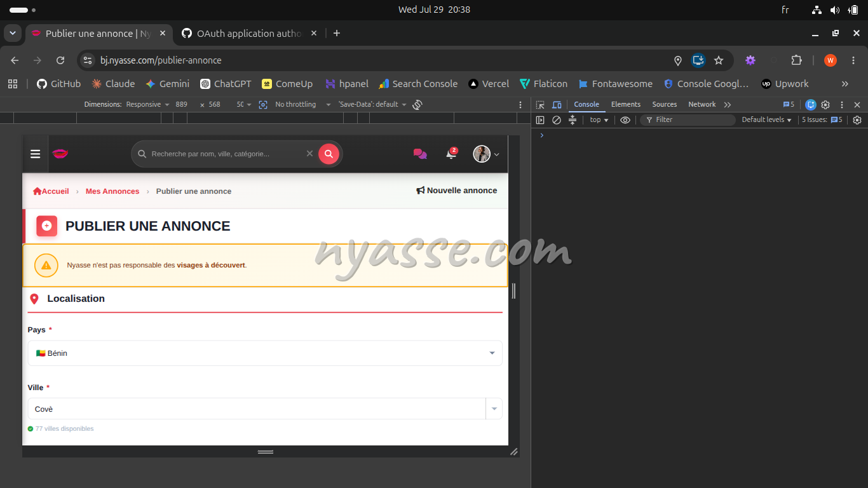Open the chat messages icon
This screenshot has width=868, height=488.
pos(420,154)
